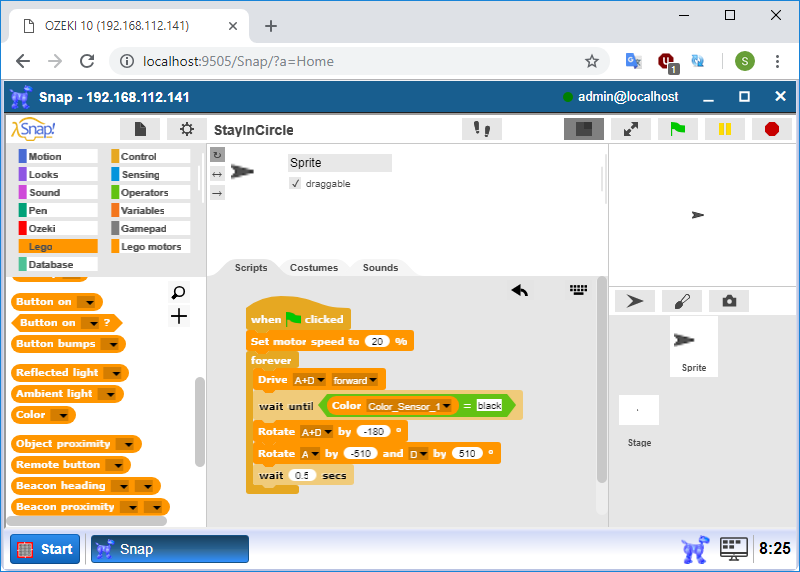This screenshot has height=572, width=800.
Task: Open the Ozeki Start menu button
Action: [x=45, y=549]
